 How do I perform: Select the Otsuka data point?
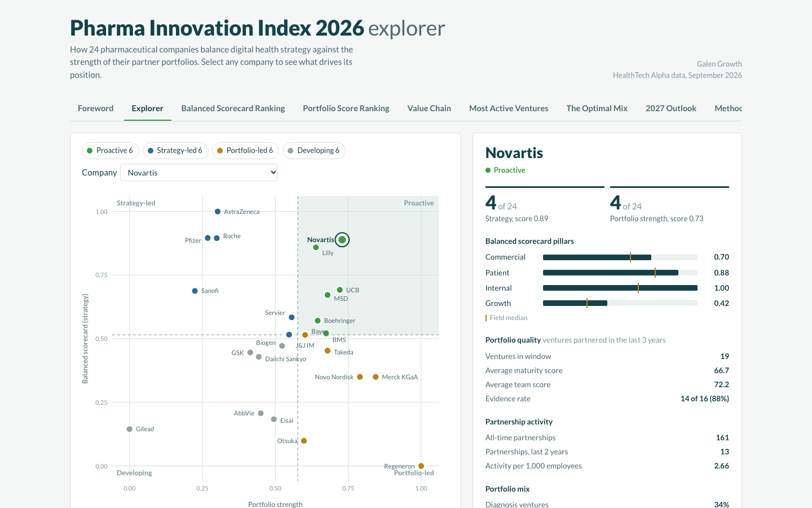(304, 441)
